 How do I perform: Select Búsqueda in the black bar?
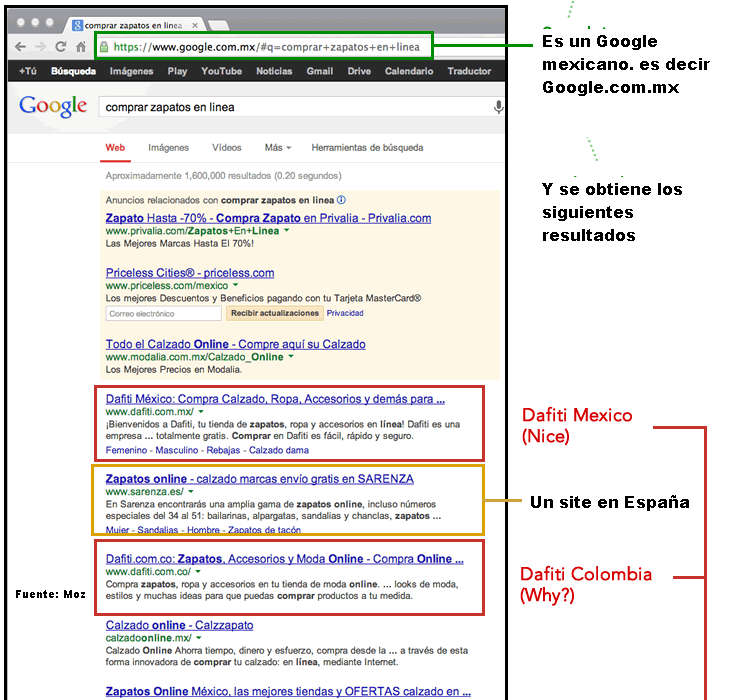pos(73,71)
